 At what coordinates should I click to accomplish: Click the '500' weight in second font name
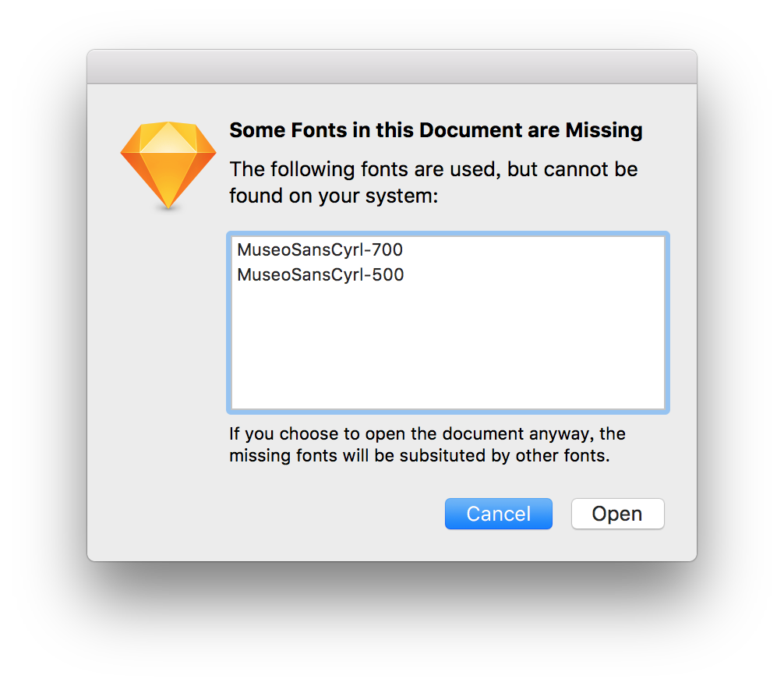pos(388,274)
